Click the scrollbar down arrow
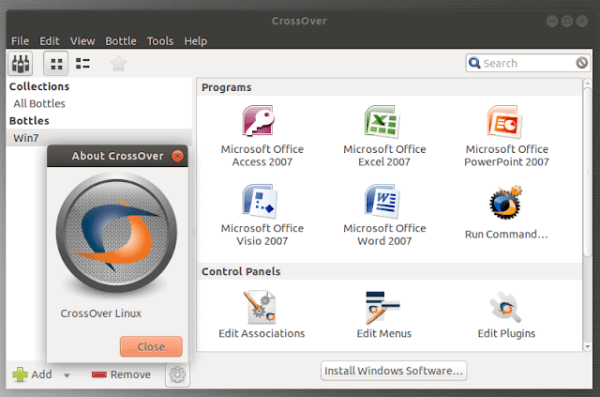Viewport: 600px width, 397px height. click(x=587, y=347)
